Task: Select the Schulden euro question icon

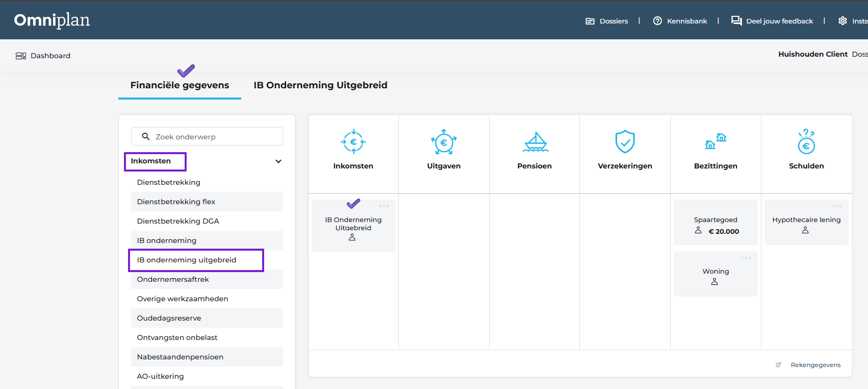Action: (806, 142)
